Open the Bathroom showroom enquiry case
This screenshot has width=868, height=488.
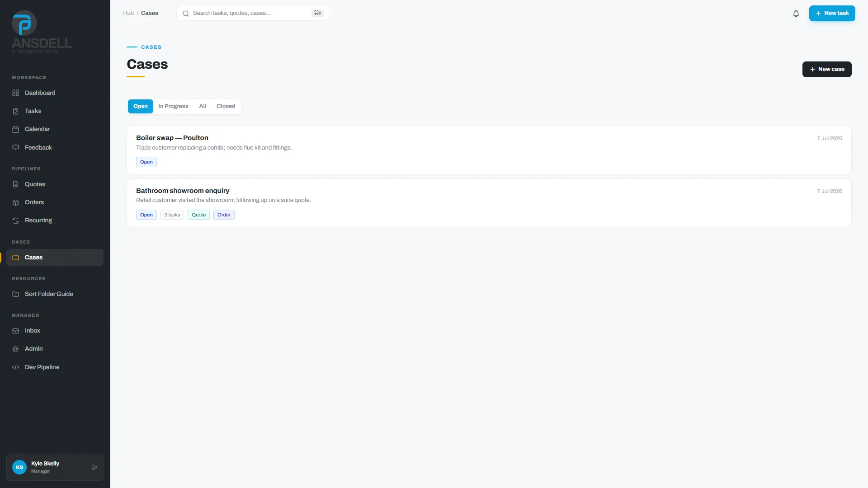489,203
